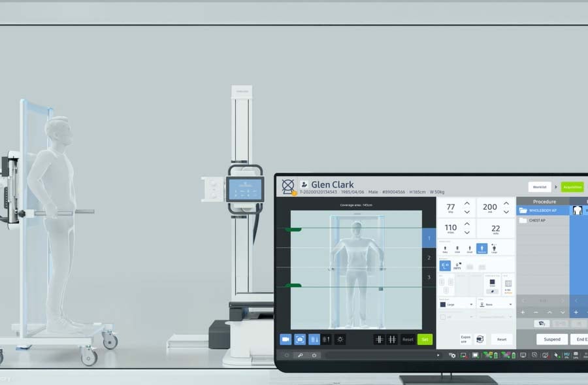Toggle the patient height indicator icon
This screenshot has height=385, width=588.
click(314, 339)
